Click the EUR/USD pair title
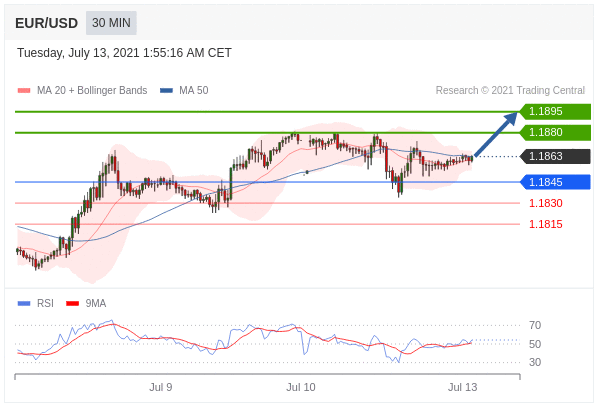Viewport: 600px width, 407px height. click(46, 23)
